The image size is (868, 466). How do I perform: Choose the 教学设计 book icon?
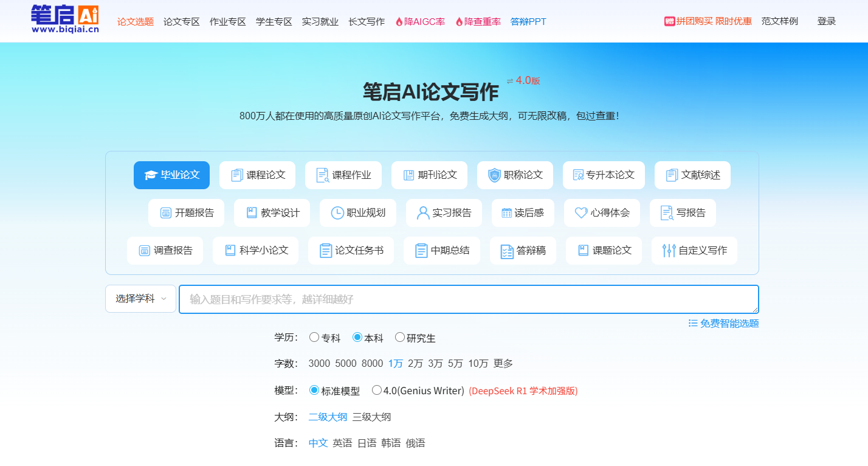(x=252, y=213)
